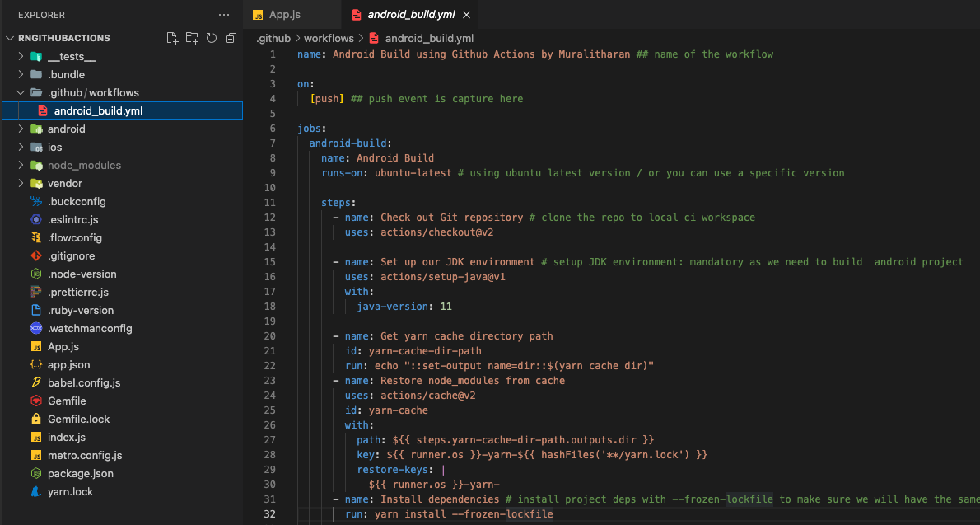Viewport: 980px width, 525px height.
Task: Expand the android folder
Action: (21, 129)
